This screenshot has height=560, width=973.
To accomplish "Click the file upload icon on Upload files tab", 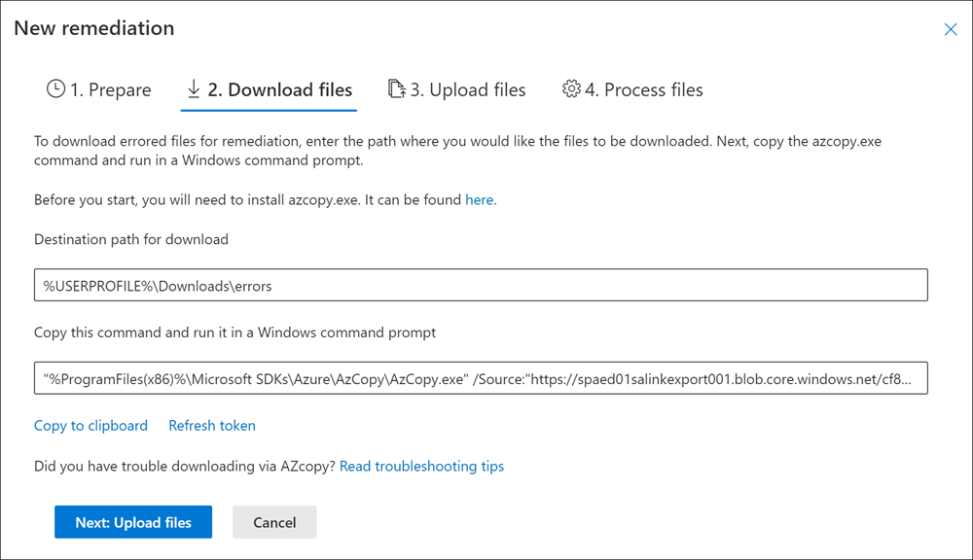I will point(397,88).
